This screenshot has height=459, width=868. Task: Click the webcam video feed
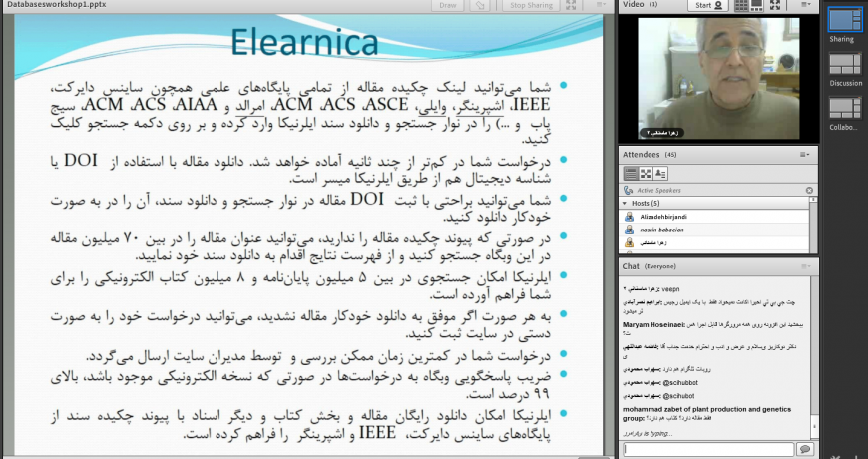pos(718,78)
